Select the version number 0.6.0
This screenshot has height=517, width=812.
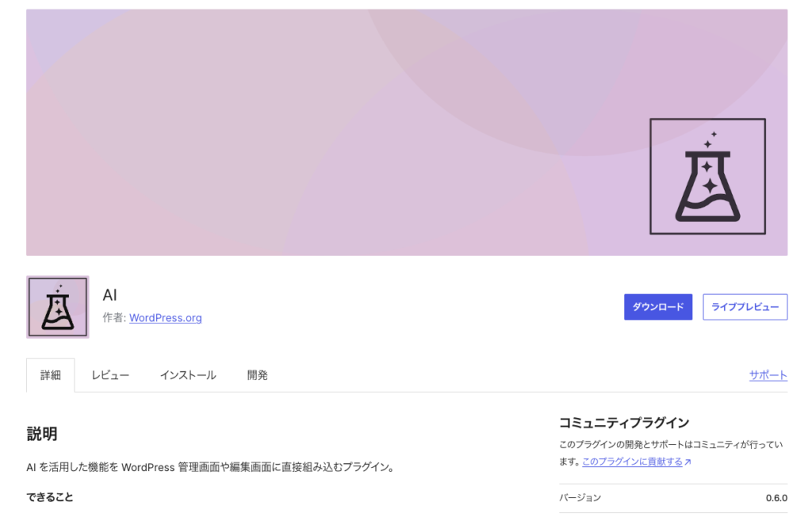click(x=778, y=497)
